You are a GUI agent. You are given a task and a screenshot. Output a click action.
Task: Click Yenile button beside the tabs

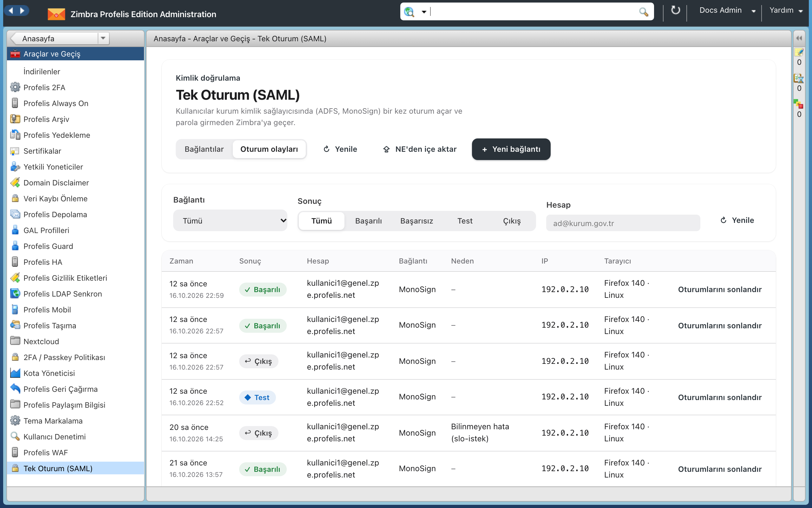click(x=340, y=149)
